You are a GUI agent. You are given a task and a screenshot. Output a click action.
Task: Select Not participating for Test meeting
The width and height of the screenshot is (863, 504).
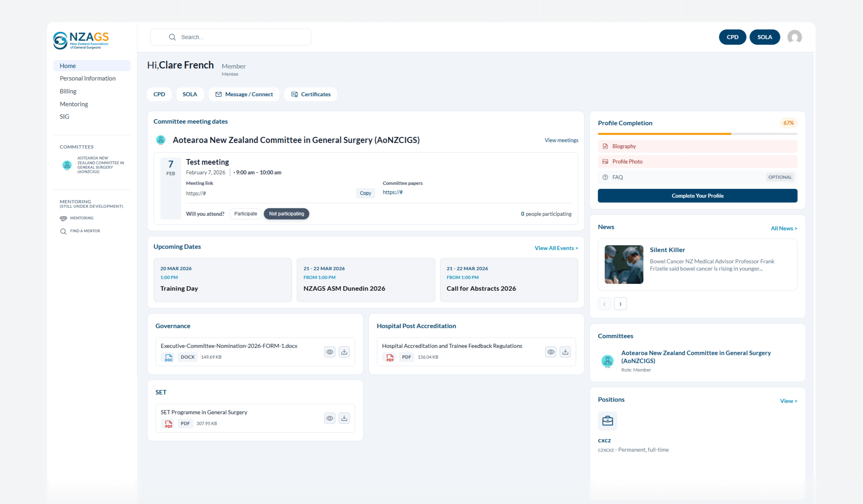click(287, 214)
